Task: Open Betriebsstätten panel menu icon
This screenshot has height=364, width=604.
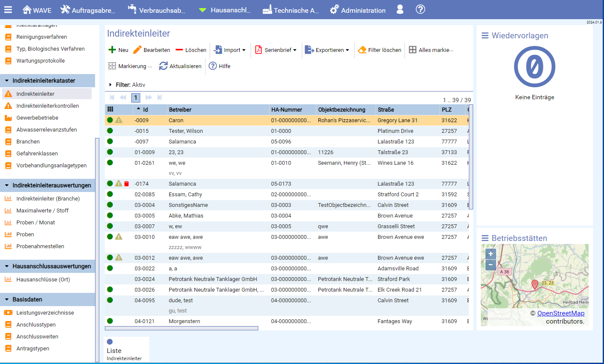Action: tap(485, 238)
